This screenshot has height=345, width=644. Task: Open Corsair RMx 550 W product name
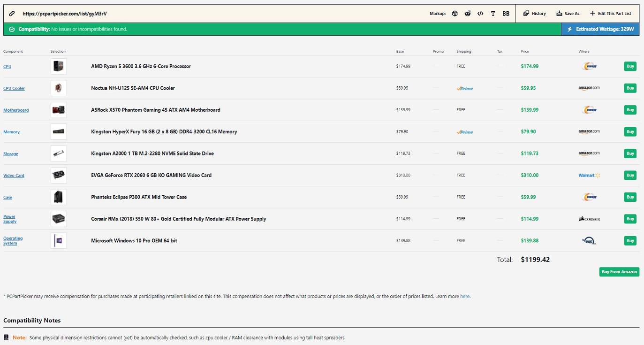pyautogui.click(x=179, y=219)
